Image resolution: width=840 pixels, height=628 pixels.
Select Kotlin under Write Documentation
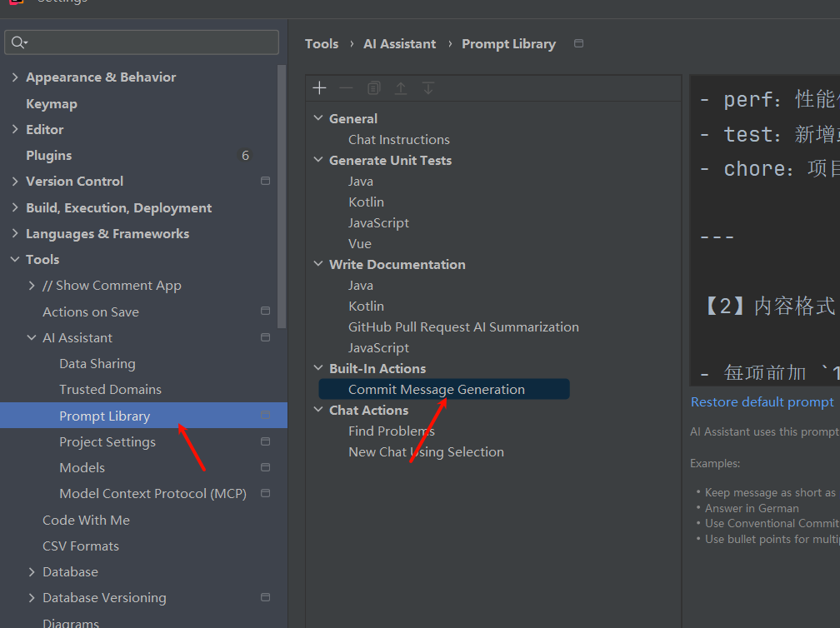pos(366,307)
